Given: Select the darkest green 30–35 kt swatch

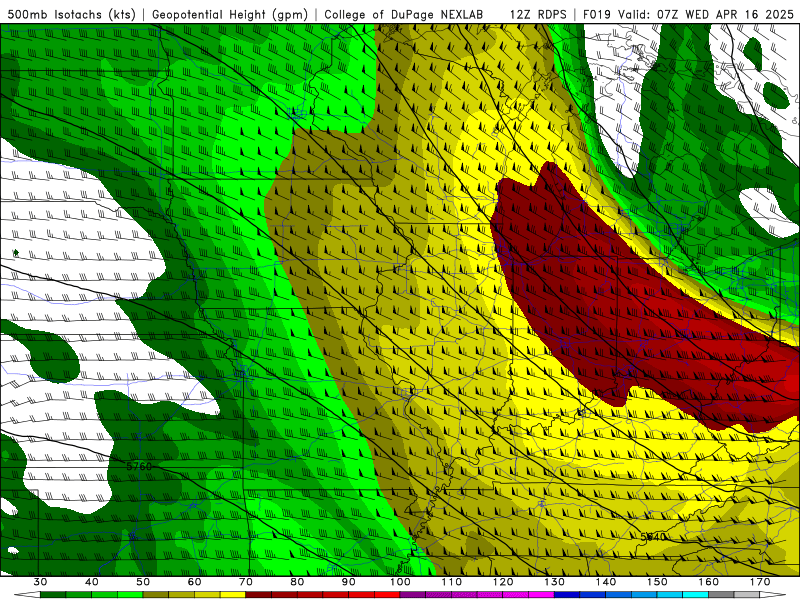Looking at the screenshot, I should (x=53, y=594).
